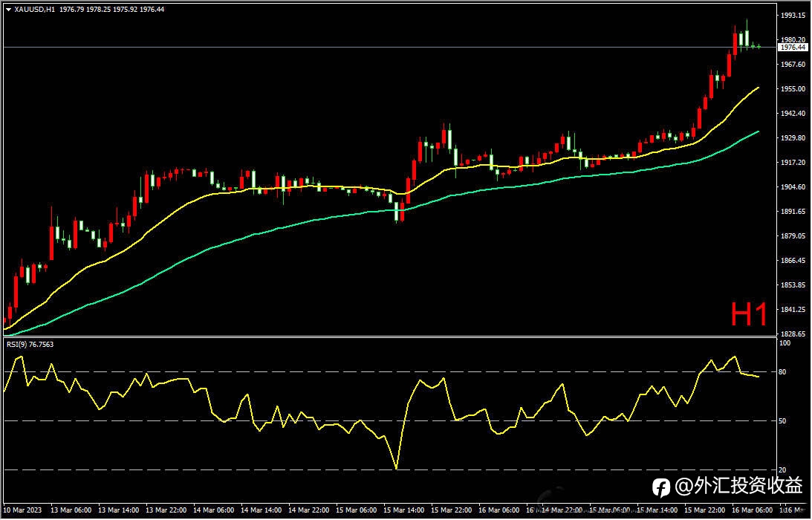Image resolution: width=812 pixels, height=520 pixels.
Task: Click the 1993.15 price axis label
Action: point(793,16)
